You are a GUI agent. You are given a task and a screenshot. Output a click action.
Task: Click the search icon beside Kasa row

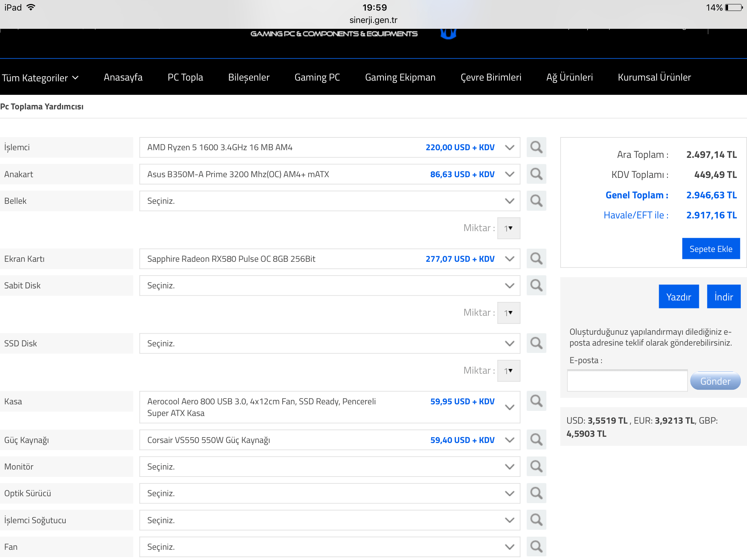point(536,401)
